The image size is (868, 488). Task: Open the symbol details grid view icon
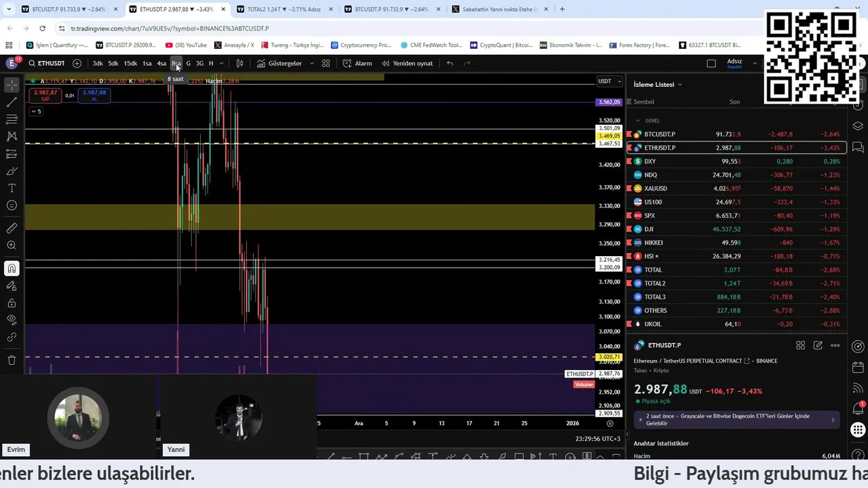(x=800, y=345)
